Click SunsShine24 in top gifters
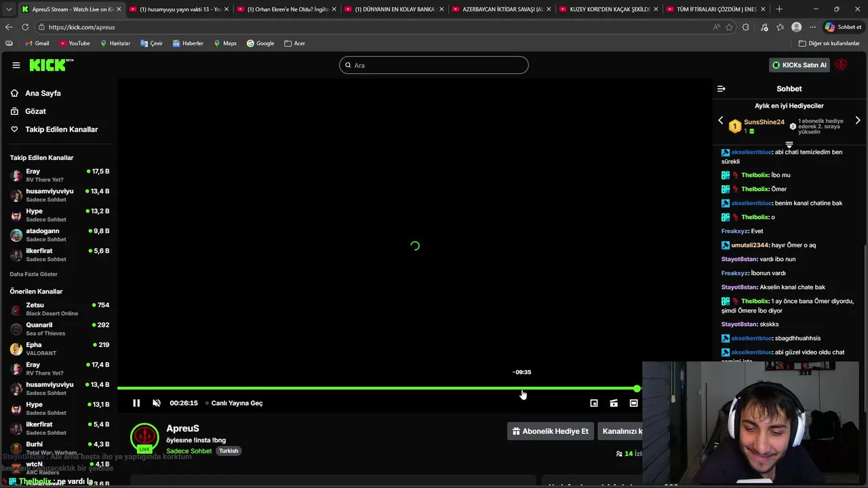Image resolution: width=868 pixels, height=488 pixels. click(x=764, y=122)
